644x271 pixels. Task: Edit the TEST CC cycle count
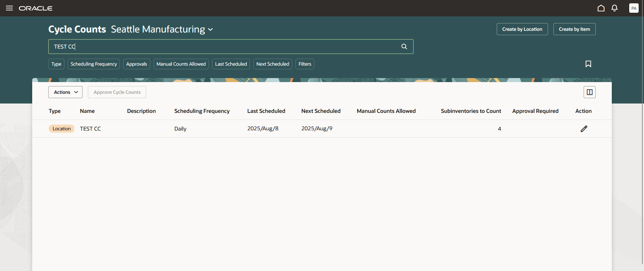click(584, 129)
